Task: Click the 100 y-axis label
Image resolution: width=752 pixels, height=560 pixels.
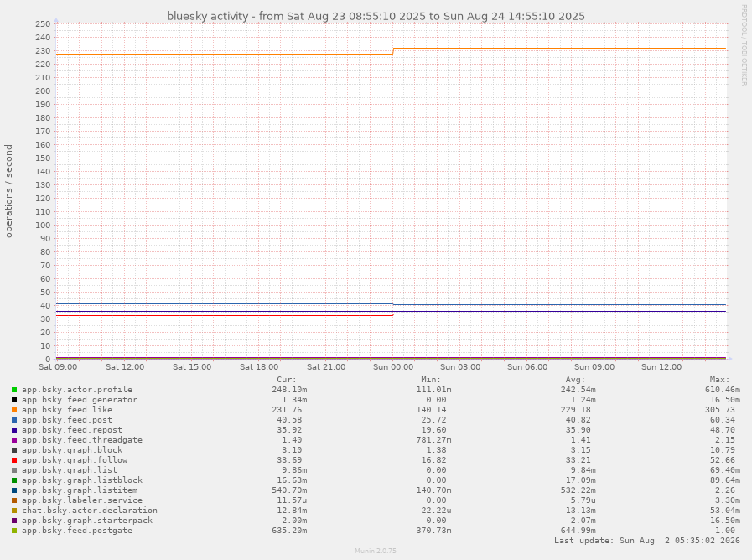Action: tap(43, 226)
